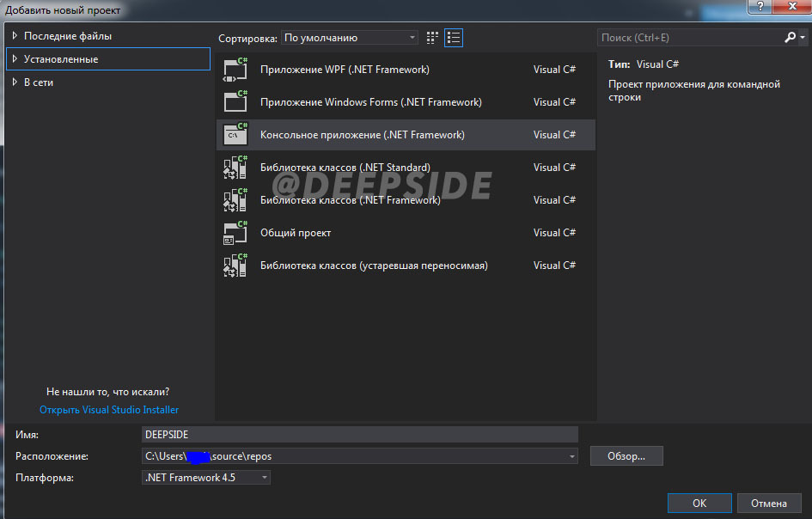Confirm with the OK button

699,504
